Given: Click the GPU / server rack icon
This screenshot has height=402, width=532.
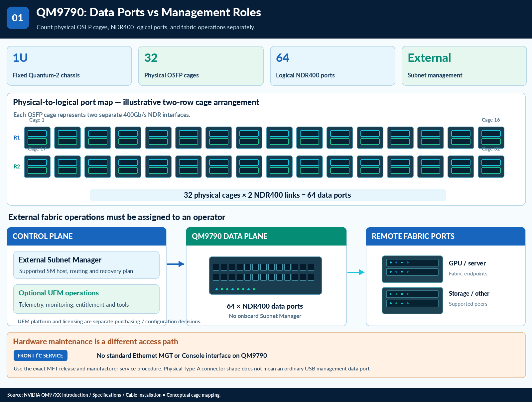Looking at the screenshot, I should coord(412,269).
